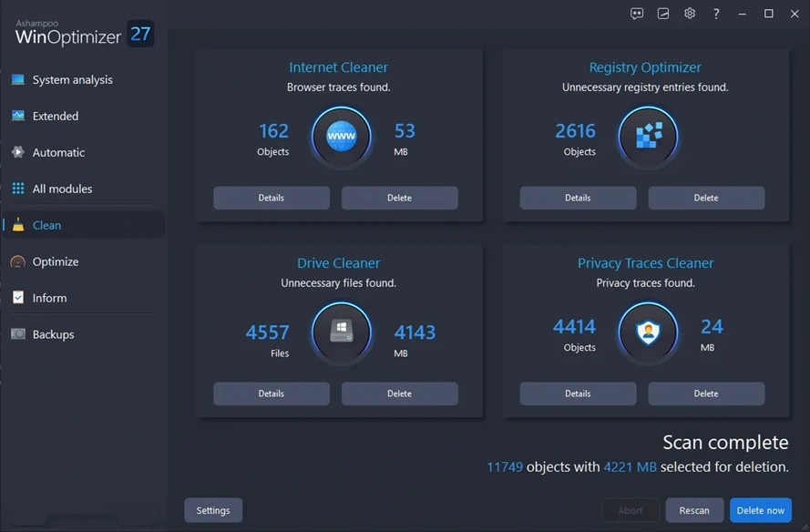The image size is (810, 532).
Task: View Privacy Traces Cleaner Details
Action: pos(578,394)
